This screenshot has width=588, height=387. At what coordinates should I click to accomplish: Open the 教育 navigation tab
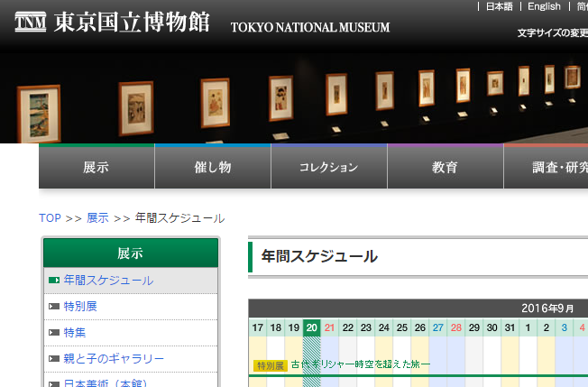point(446,167)
